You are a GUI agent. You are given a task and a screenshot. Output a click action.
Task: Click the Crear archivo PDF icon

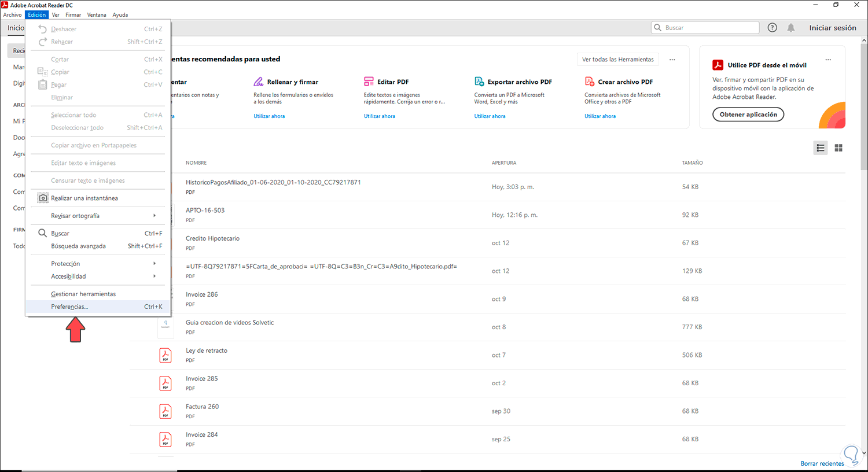coord(589,82)
